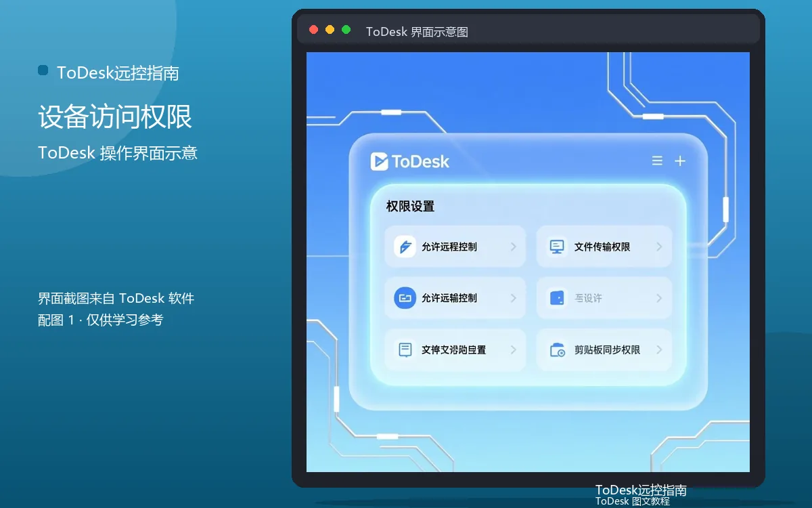Image resolution: width=812 pixels, height=508 pixels.
Task: Click the ToDesk logo icon
Action: point(380,161)
